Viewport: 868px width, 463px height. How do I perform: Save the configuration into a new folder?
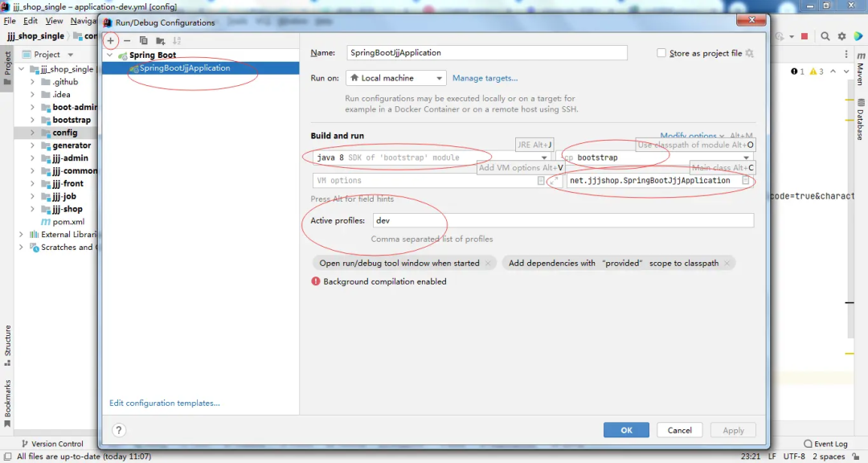161,40
